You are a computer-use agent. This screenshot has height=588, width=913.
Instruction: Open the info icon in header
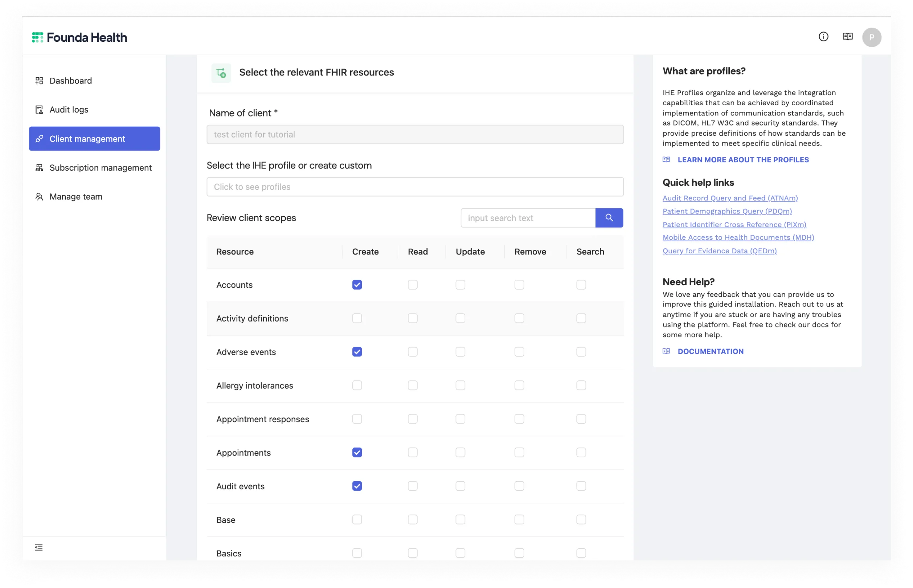(x=823, y=37)
